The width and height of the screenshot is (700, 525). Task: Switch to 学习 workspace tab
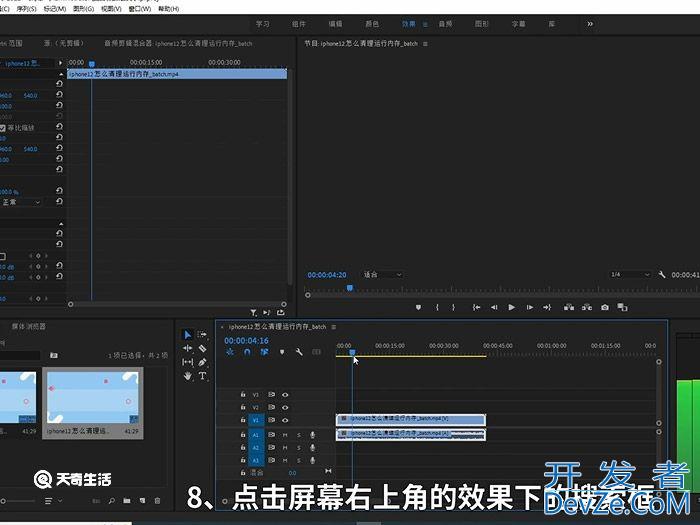click(262, 24)
